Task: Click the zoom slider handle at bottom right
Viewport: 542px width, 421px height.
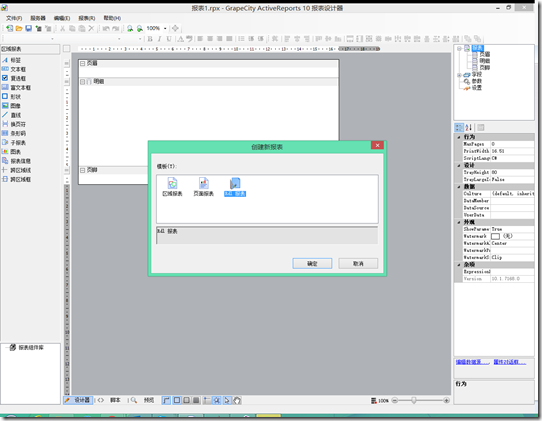Action: pos(414,400)
